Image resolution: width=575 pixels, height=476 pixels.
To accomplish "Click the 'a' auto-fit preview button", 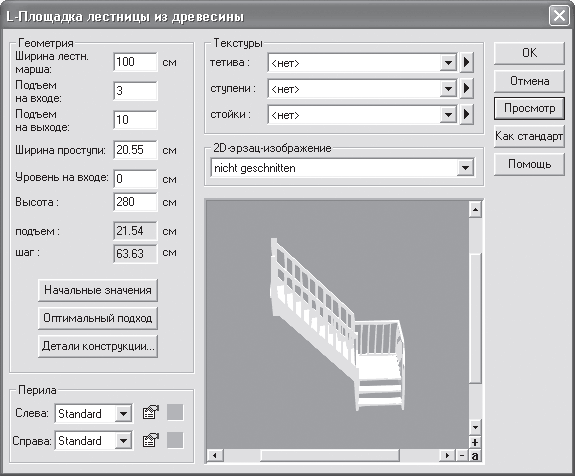I will pyautogui.click(x=475, y=456).
